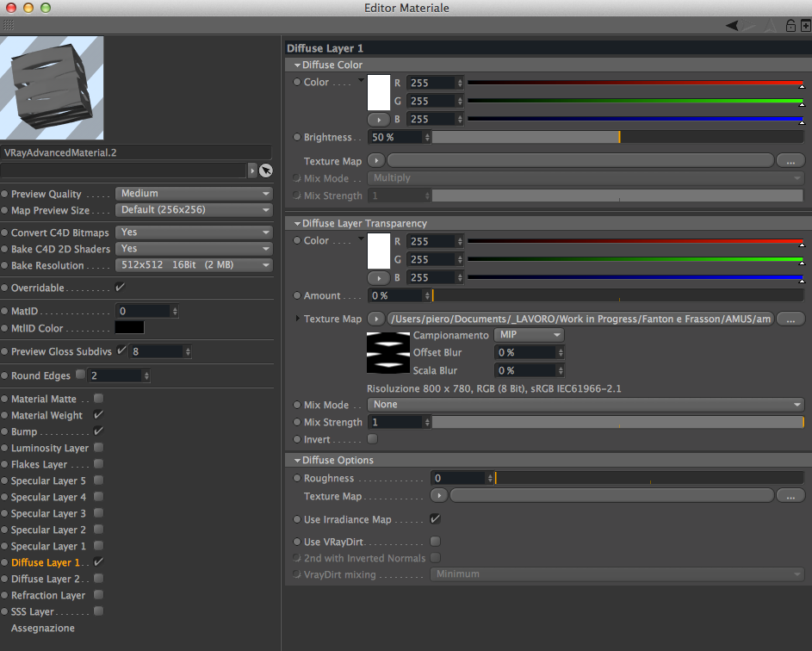Click the material picker cursor icon
The height and width of the screenshot is (651, 812).
pos(266,170)
